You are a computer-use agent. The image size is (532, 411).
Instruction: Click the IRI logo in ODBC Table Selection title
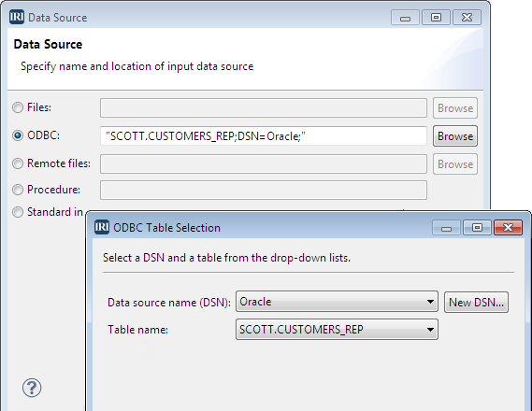[x=102, y=227]
